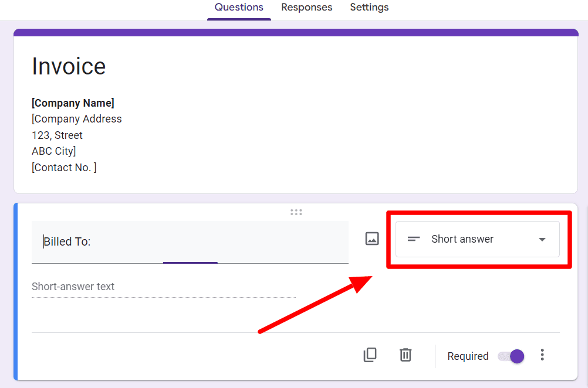588x388 pixels.
Task: Click the Billed To: question field
Action: click(190, 242)
